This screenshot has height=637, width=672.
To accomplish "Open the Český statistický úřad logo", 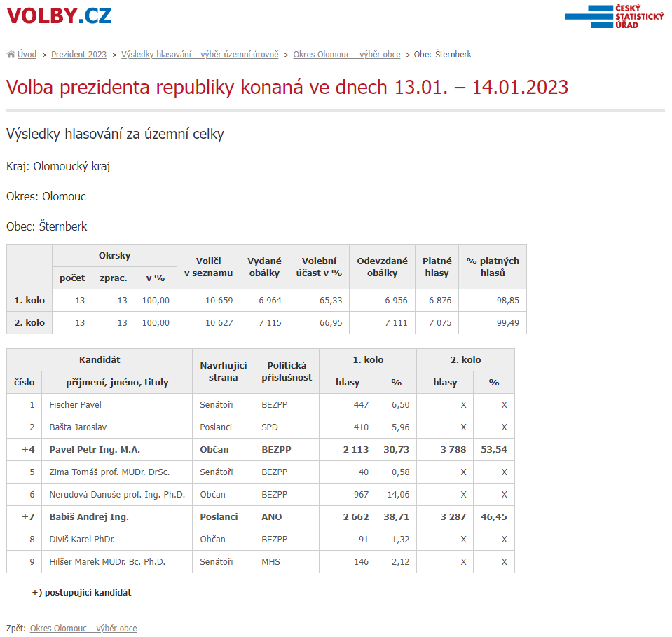I will click(x=614, y=16).
